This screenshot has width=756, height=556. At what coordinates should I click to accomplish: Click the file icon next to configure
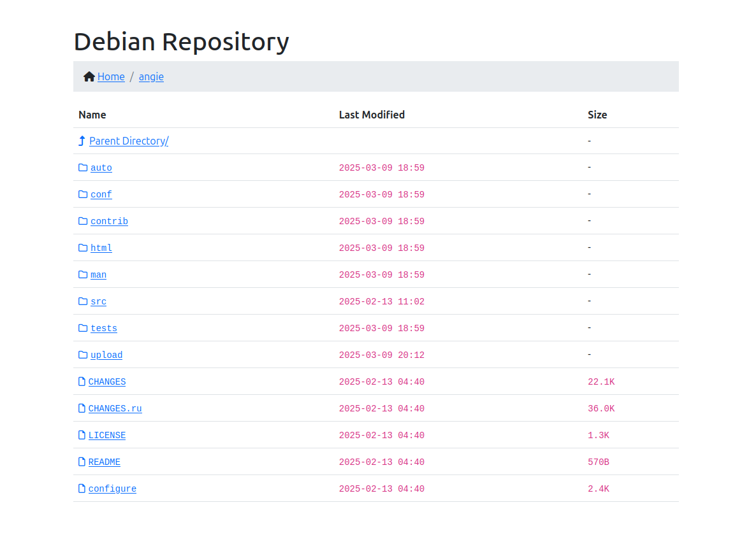82,488
